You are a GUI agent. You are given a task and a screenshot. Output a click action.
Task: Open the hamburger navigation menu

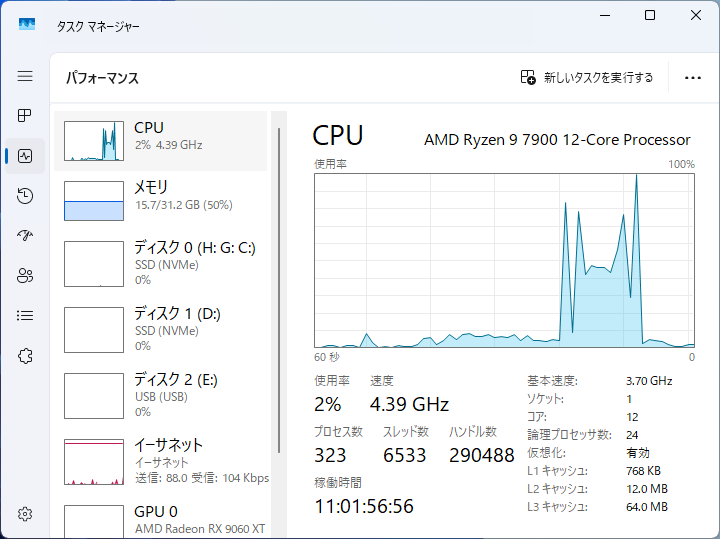25,76
